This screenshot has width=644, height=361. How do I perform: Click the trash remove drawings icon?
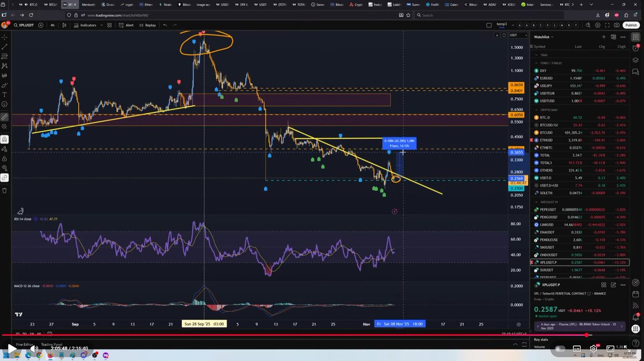point(5,190)
